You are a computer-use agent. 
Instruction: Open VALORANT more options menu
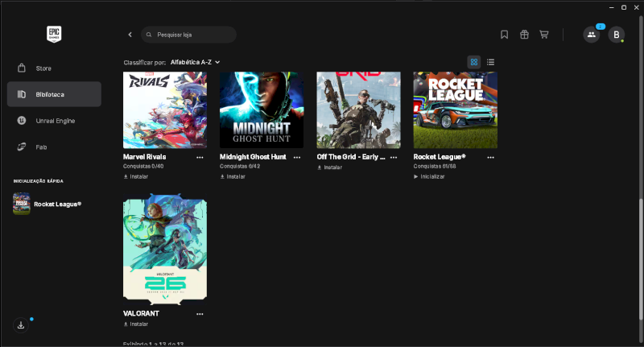pos(200,314)
